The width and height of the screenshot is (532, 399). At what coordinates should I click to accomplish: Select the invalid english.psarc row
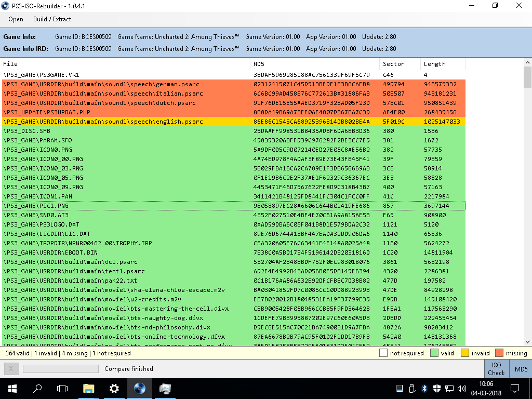pos(233,122)
